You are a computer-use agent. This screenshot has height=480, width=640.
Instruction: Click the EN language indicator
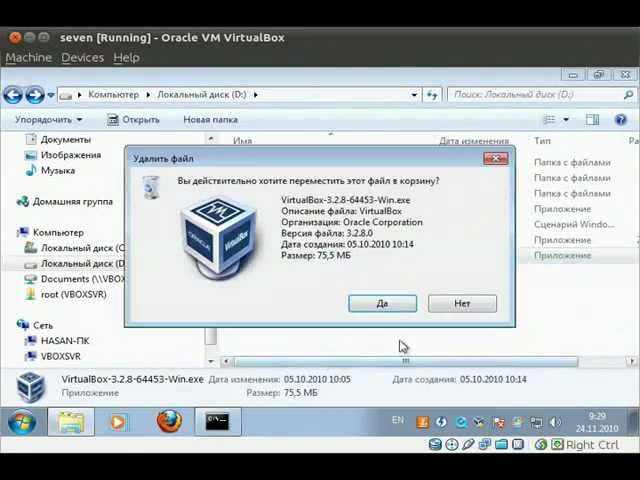coord(398,420)
